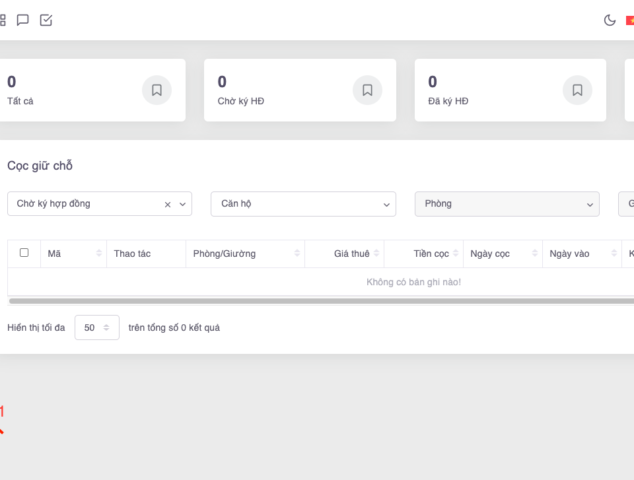Viewport: 634px width, 480px height.
Task: Click bookmark icon on Đã ký HĐ card
Action: coord(577,90)
